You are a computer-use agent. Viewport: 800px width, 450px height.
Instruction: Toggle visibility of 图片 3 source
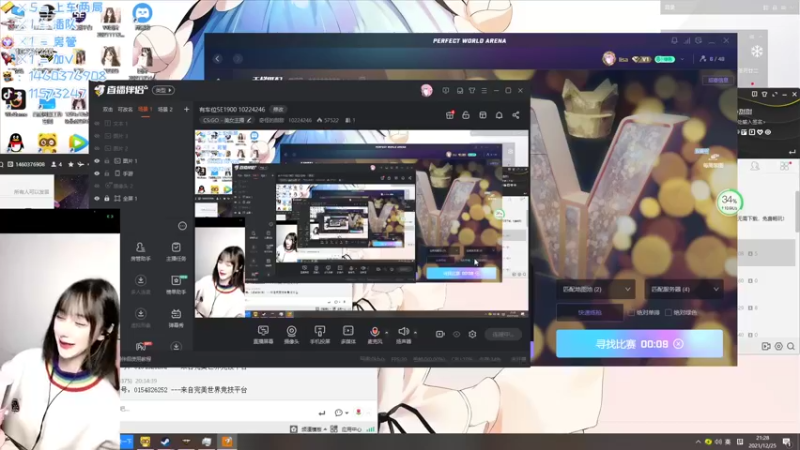click(x=97, y=136)
